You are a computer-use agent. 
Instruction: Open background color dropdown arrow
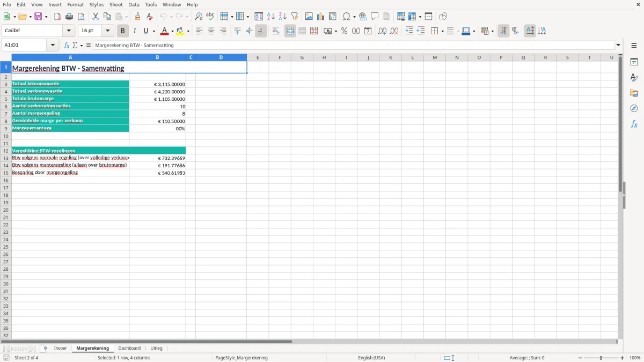point(188,31)
